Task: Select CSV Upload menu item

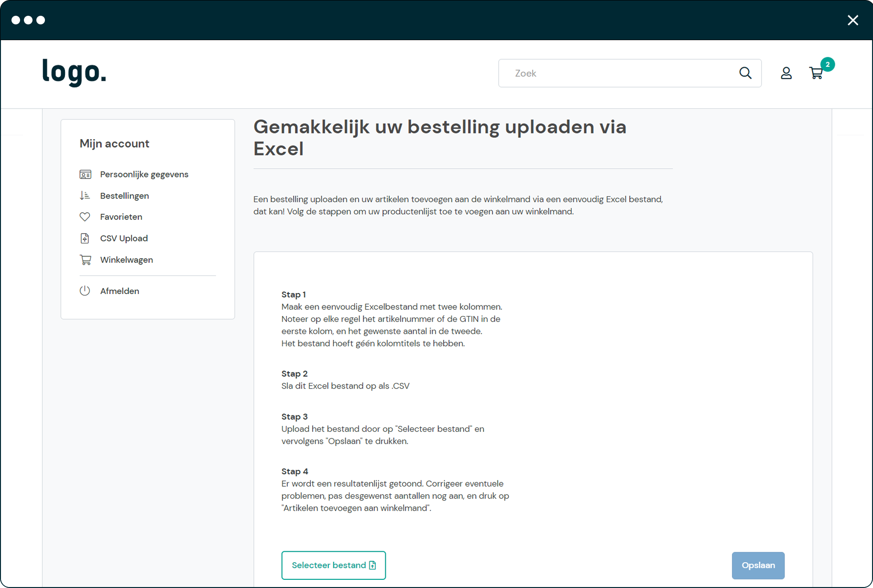Action: coord(124,238)
